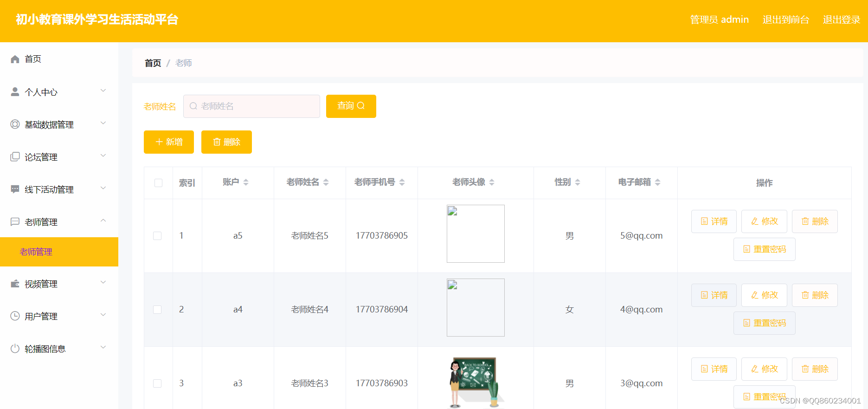Expand the 论坛管理 menu chevron
The image size is (868, 409).
[x=103, y=156]
